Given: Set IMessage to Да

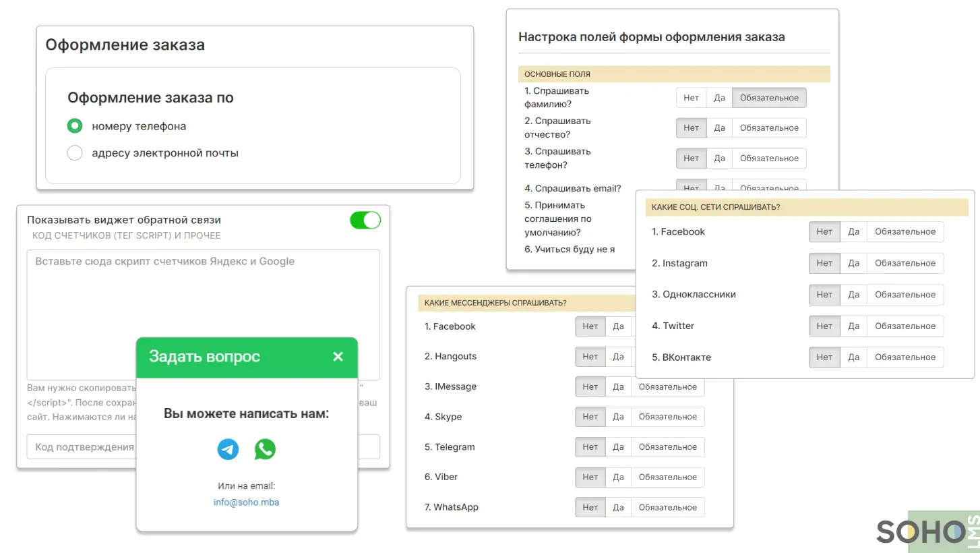Looking at the screenshot, I should click(619, 387).
